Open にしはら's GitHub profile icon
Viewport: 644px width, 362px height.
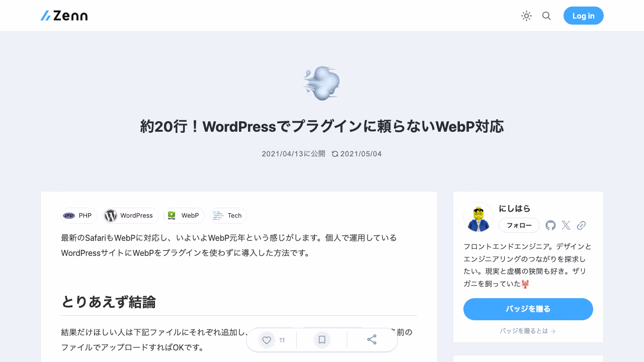click(550, 225)
